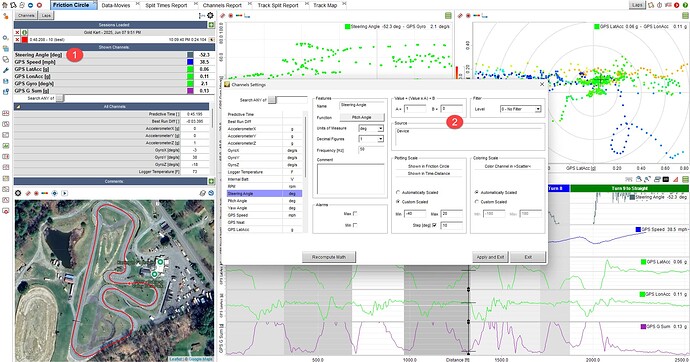Click the blue round icon in the top-left toolbar
This screenshot has width=690, height=362.
pyautogui.click(x=31, y=5)
